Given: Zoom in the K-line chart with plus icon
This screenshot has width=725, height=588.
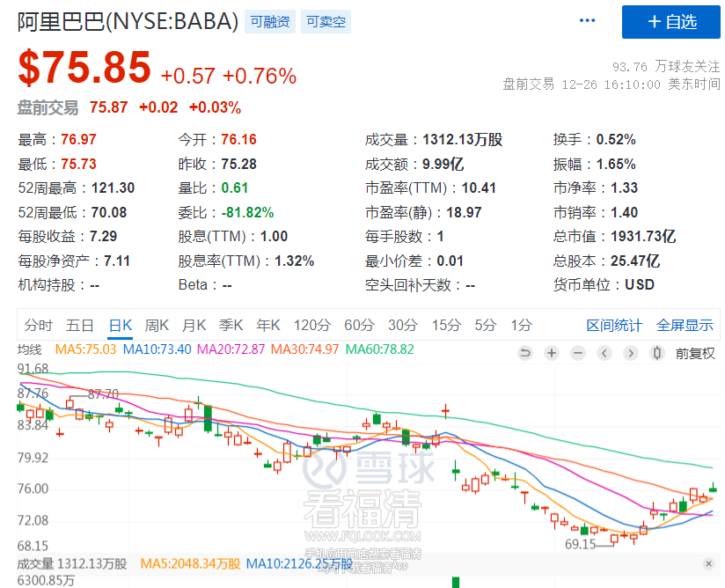Looking at the screenshot, I should tap(551, 354).
